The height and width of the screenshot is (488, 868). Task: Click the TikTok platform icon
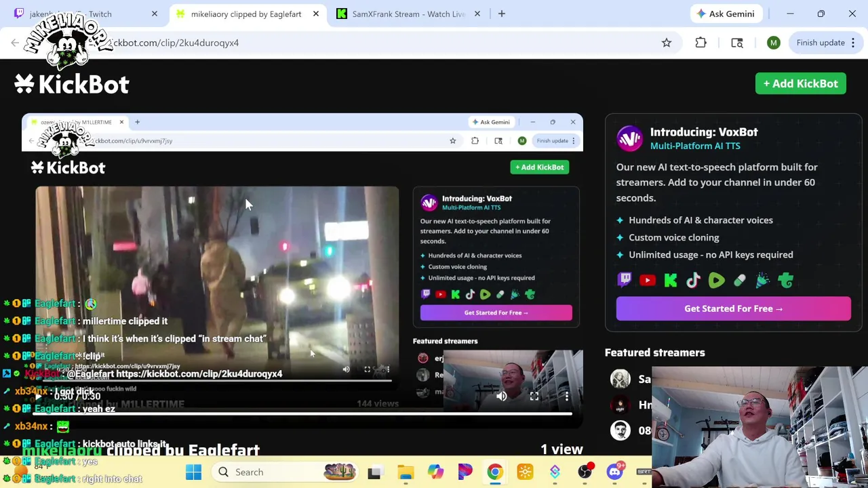coord(693,280)
